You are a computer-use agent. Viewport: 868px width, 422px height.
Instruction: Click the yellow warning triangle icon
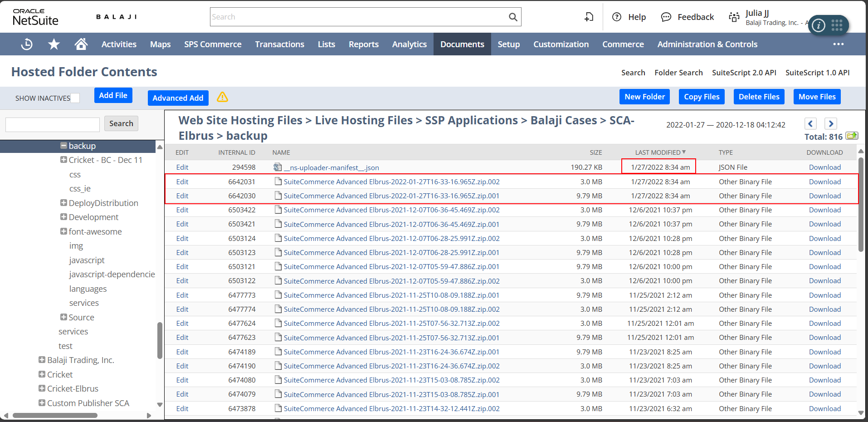pyautogui.click(x=222, y=97)
